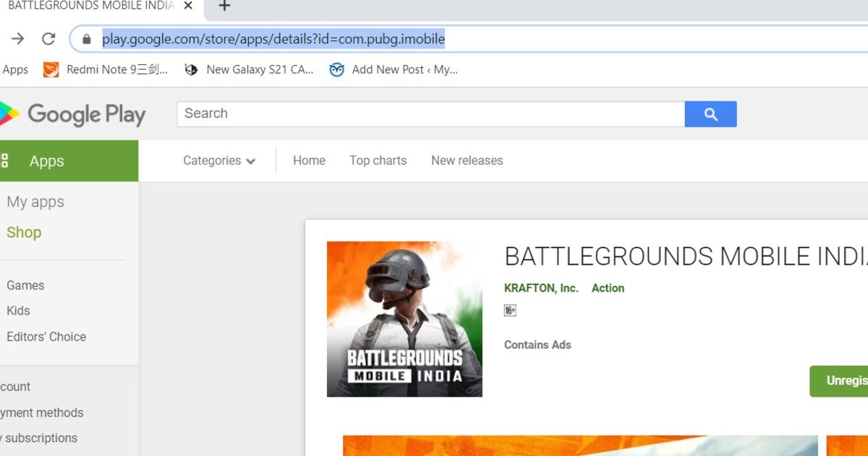Screen dimensions: 868x456
Task: Click the green Unregister button
Action: click(839, 381)
